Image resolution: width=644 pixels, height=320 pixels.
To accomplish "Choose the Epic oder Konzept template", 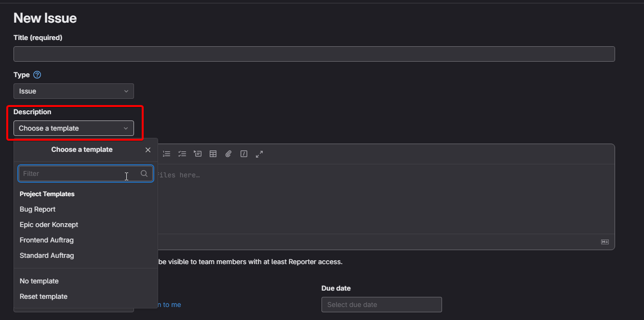I will [x=49, y=225].
